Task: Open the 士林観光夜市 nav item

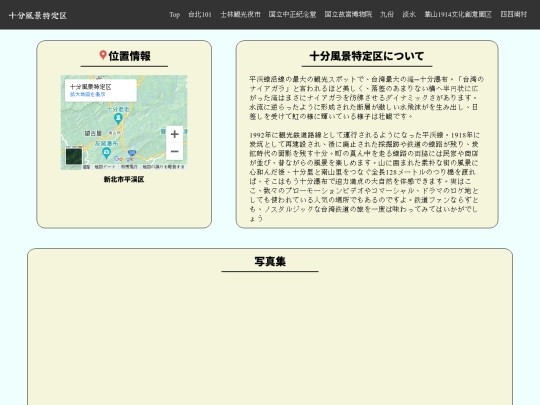Action: tap(240, 14)
